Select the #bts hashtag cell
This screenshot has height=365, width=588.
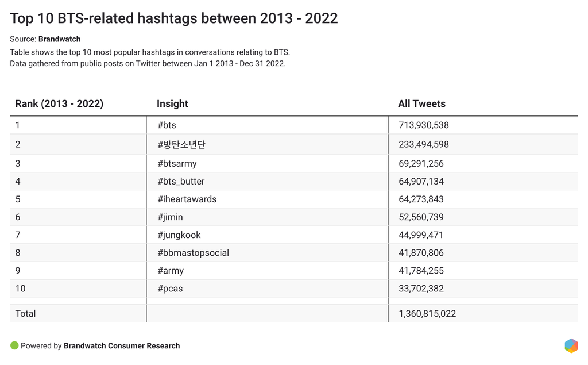coord(167,125)
